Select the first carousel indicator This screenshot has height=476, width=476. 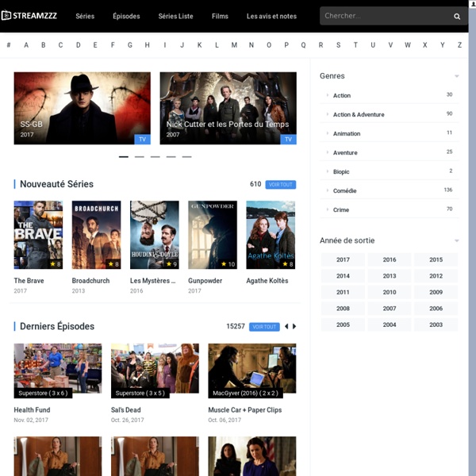click(x=124, y=157)
